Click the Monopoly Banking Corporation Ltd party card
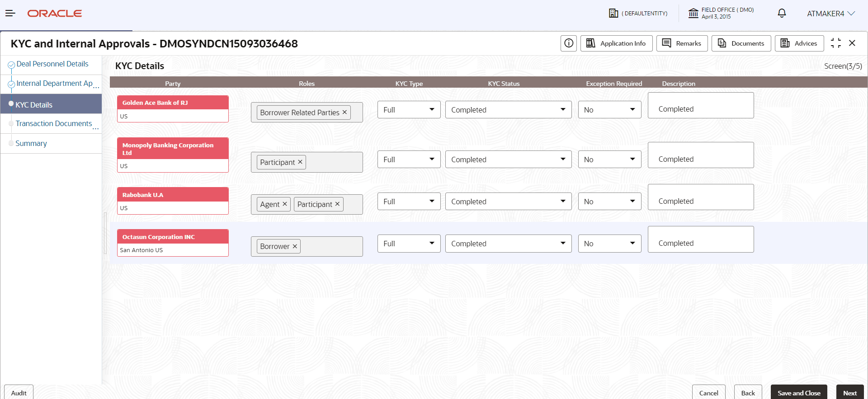The height and width of the screenshot is (399, 868). 173,155
